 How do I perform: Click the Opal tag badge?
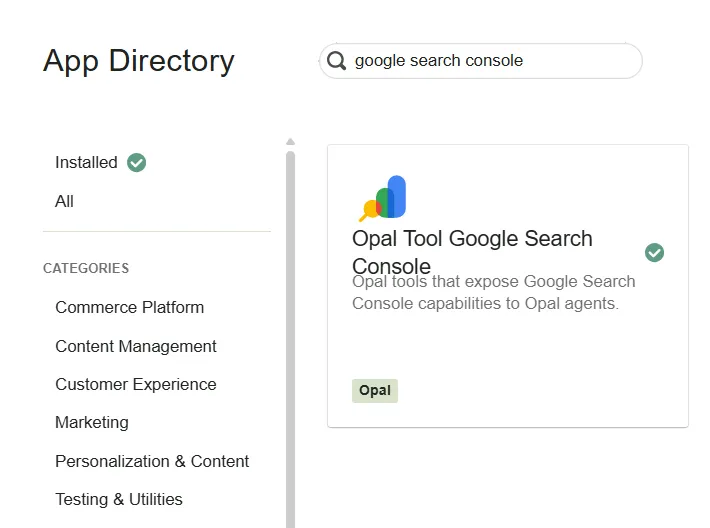375,390
